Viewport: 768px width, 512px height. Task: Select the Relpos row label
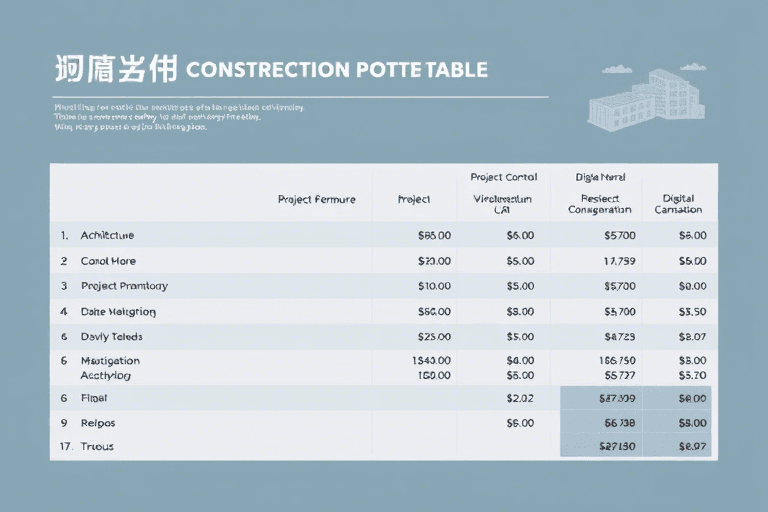tap(98, 423)
